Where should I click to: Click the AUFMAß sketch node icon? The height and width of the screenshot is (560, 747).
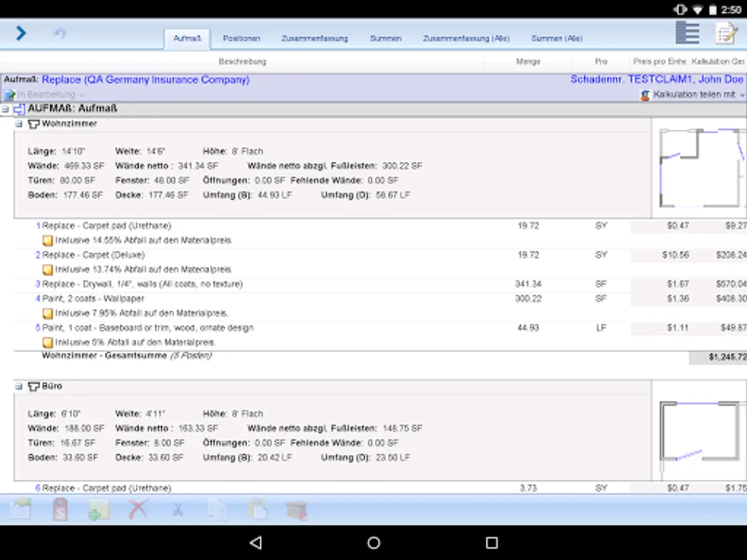click(x=19, y=110)
